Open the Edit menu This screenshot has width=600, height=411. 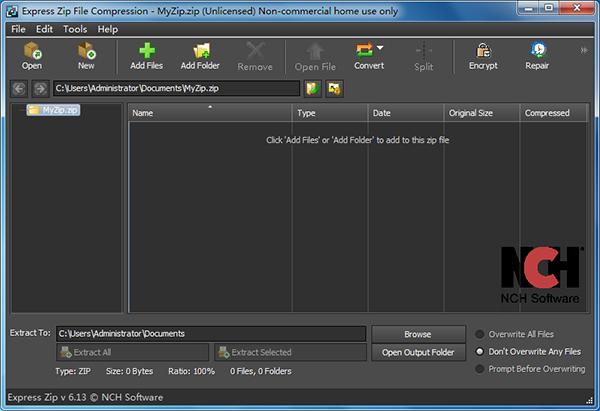[44, 29]
